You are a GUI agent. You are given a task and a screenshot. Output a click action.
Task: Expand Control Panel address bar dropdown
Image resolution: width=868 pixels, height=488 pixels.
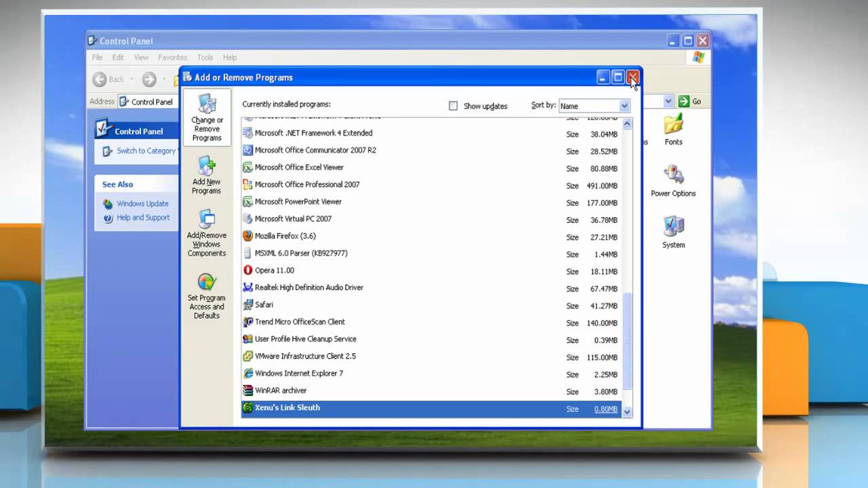point(668,101)
